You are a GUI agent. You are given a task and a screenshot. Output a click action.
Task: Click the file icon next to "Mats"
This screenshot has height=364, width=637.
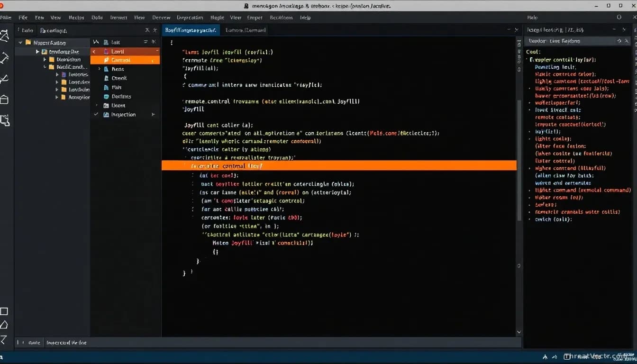pos(106,87)
